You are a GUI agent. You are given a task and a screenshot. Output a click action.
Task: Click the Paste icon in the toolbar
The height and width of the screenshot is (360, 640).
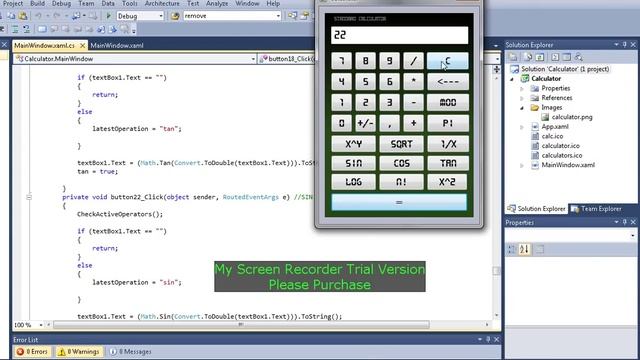[23, 16]
